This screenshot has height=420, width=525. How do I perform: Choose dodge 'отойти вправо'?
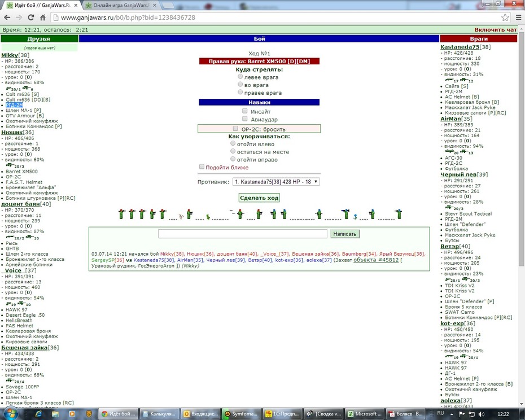[x=233, y=159]
